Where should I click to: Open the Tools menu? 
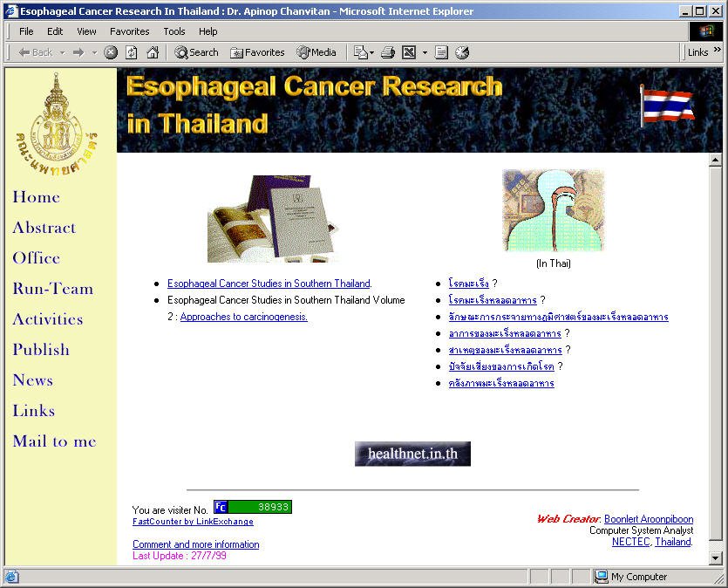click(x=174, y=31)
